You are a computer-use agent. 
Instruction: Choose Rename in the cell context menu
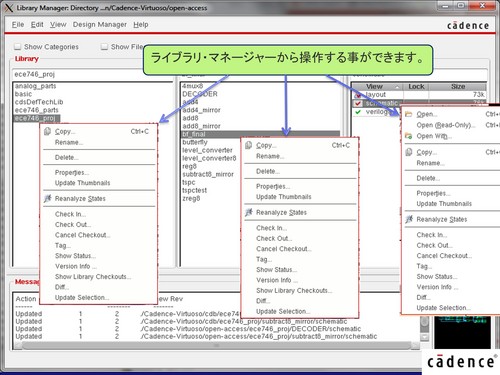[270, 156]
